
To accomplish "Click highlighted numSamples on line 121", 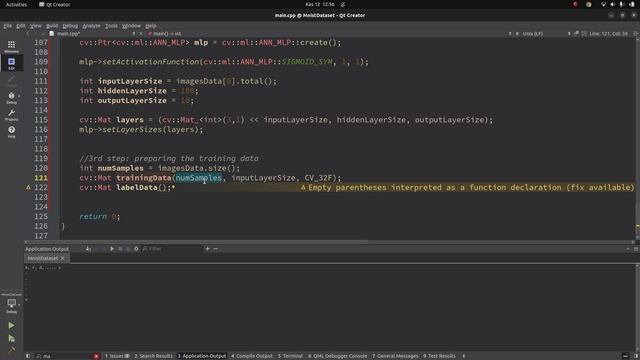I will pyautogui.click(x=199, y=178).
